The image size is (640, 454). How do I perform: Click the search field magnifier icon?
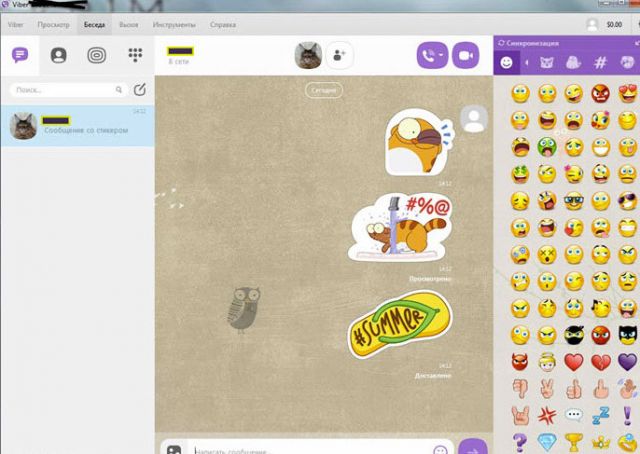(x=119, y=89)
